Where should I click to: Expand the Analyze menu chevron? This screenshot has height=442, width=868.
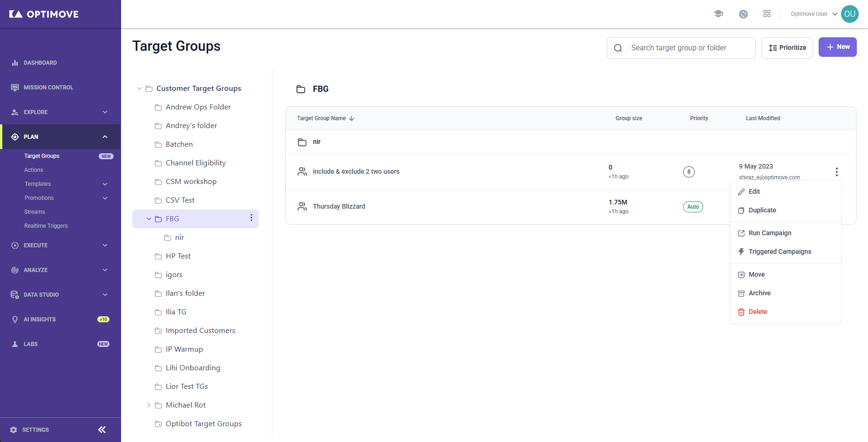coord(105,270)
